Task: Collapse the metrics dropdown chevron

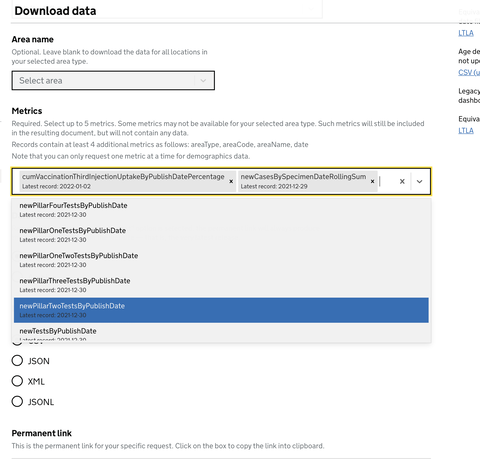Action: tap(419, 181)
